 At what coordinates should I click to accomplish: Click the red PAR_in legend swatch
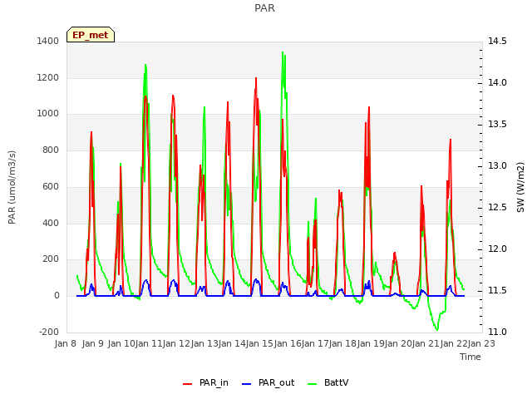click(188, 384)
